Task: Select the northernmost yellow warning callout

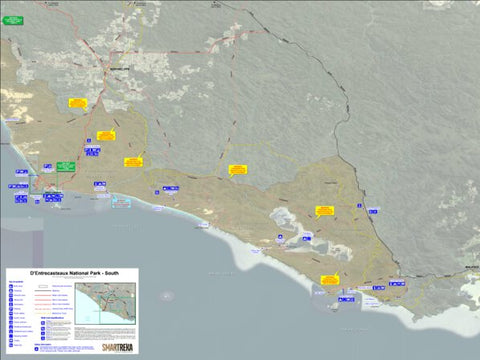Action: click(x=78, y=103)
